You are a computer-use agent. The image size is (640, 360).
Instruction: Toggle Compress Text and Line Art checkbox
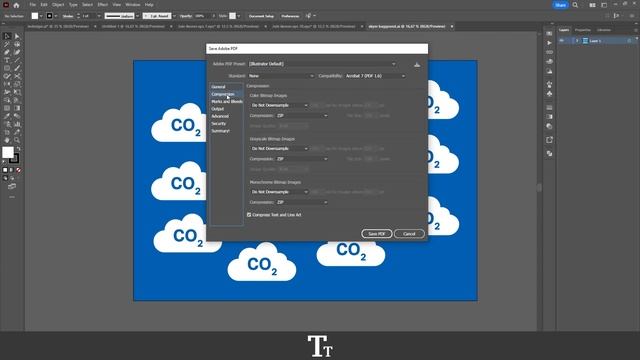[x=249, y=215]
